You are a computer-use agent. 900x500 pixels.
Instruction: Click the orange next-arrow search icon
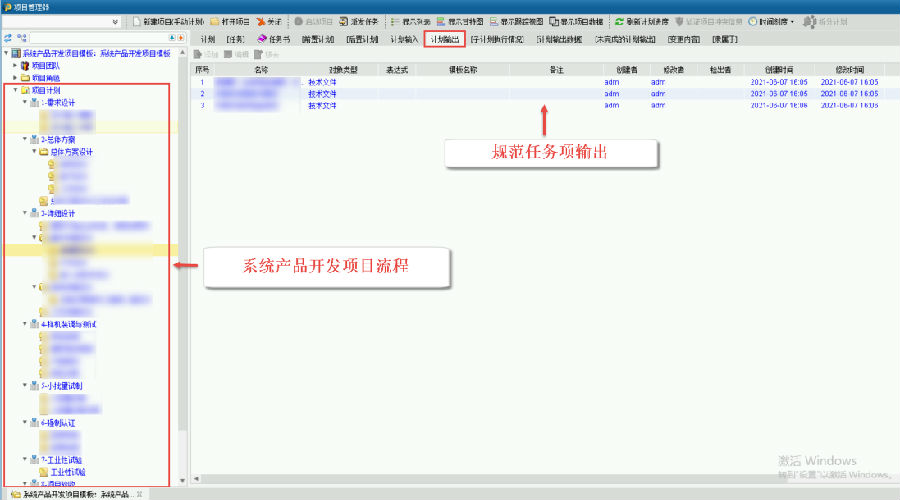[x=180, y=38]
